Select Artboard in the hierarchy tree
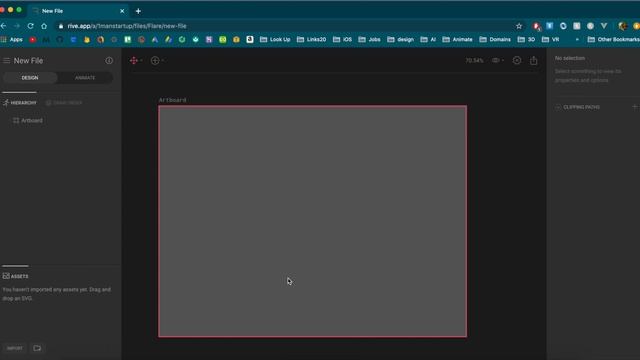This screenshot has height=360, width=640. (x=28, y=120)
